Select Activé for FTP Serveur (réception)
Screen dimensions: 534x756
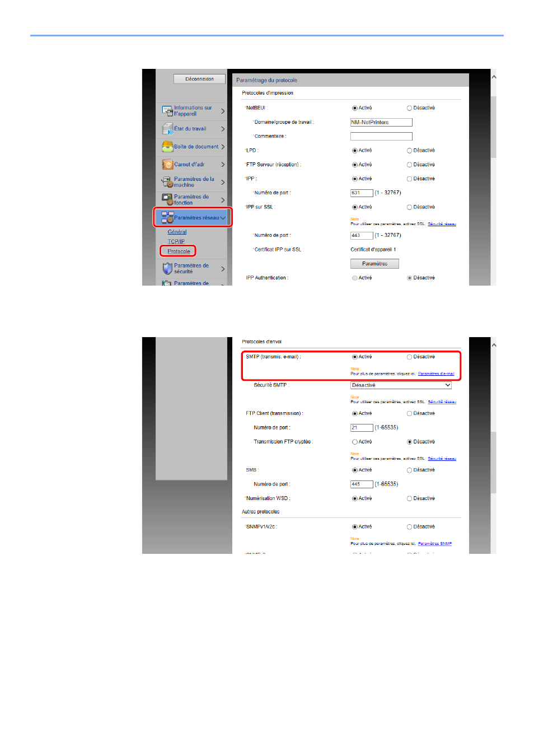pos(355,165)
